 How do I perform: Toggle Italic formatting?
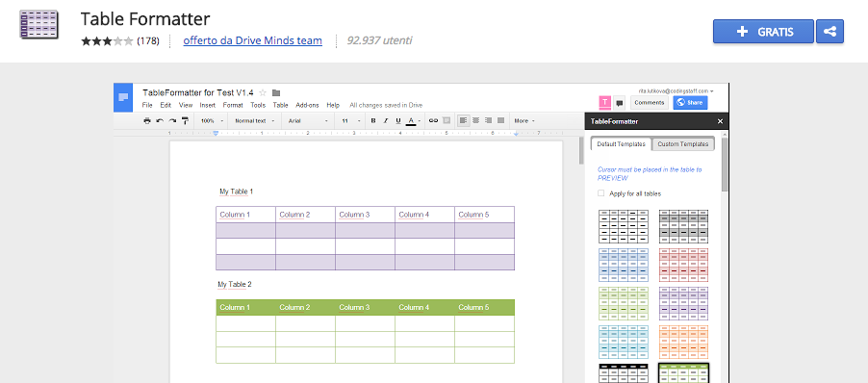click(x=386, y=120)
